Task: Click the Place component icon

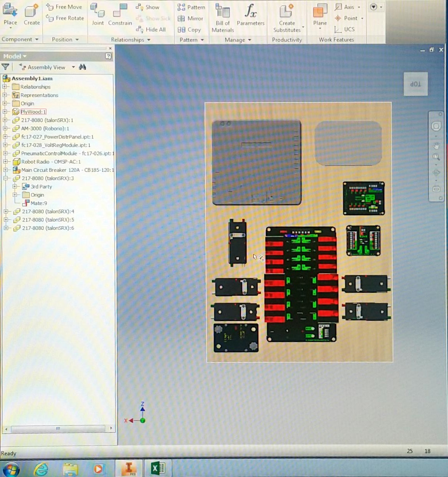Action: (10, 11)
